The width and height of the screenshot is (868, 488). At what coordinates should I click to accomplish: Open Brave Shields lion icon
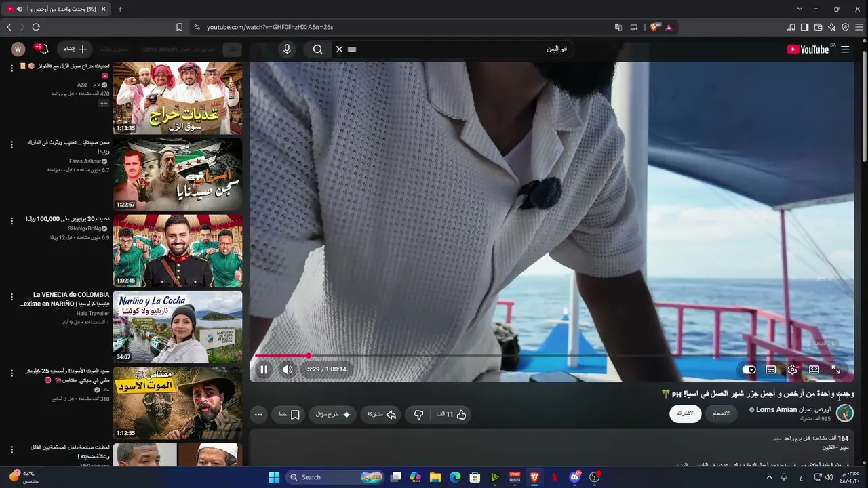click(654, 27)
